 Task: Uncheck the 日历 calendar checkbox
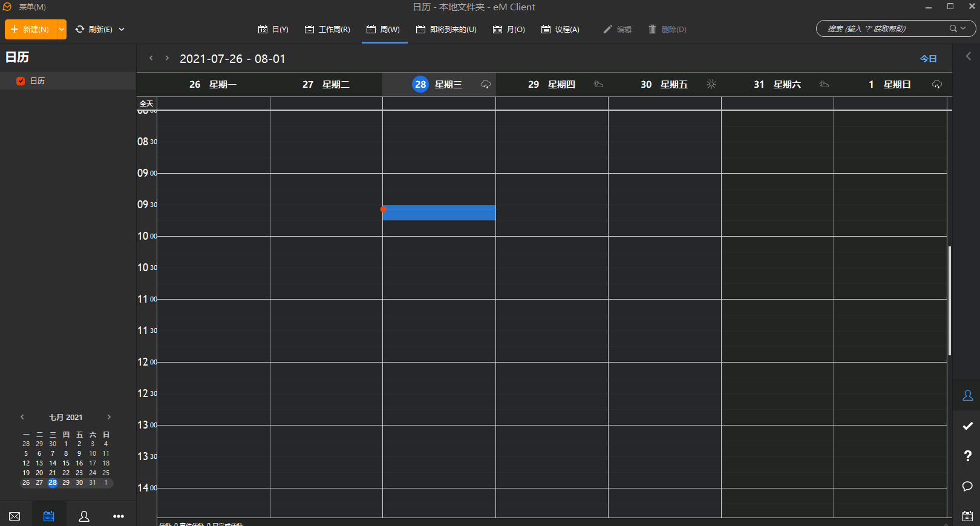[x=21, y=81]
